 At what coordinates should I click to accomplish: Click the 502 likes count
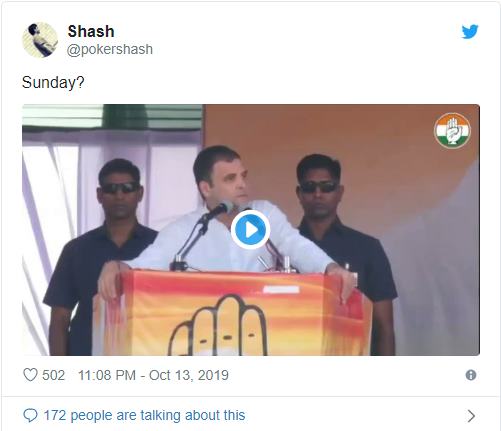click(53, 375)
